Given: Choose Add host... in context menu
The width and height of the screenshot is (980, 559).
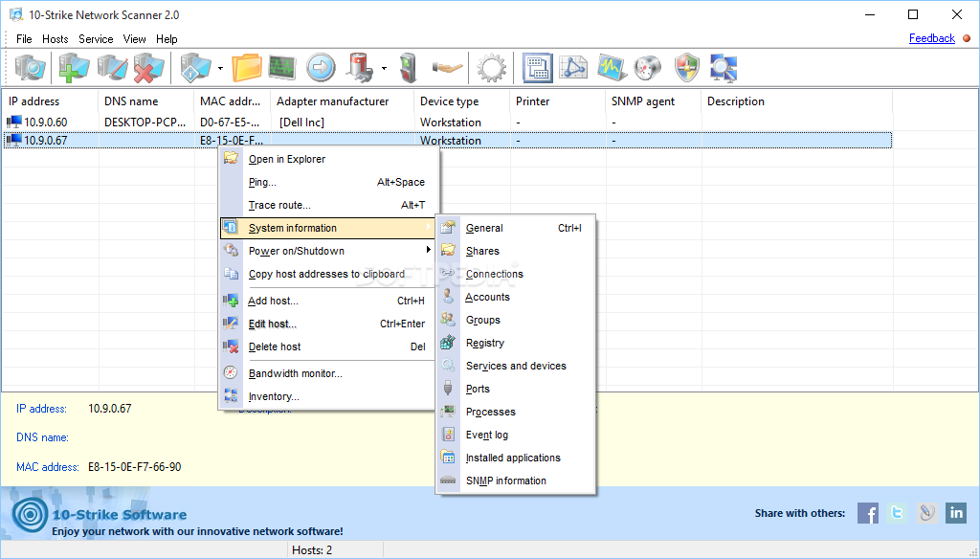Looking at the screenshot, I should [x=325, y=301].
